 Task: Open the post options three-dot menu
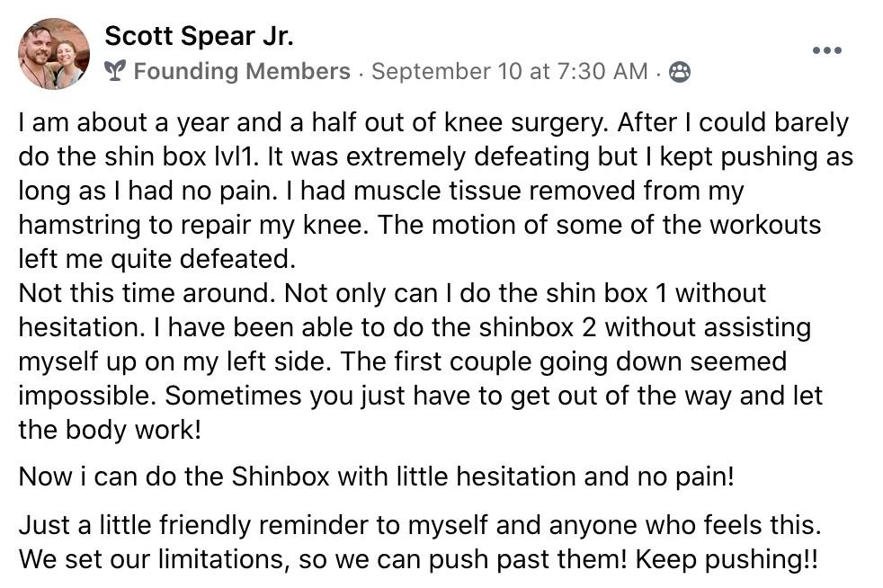pos(826,50)
